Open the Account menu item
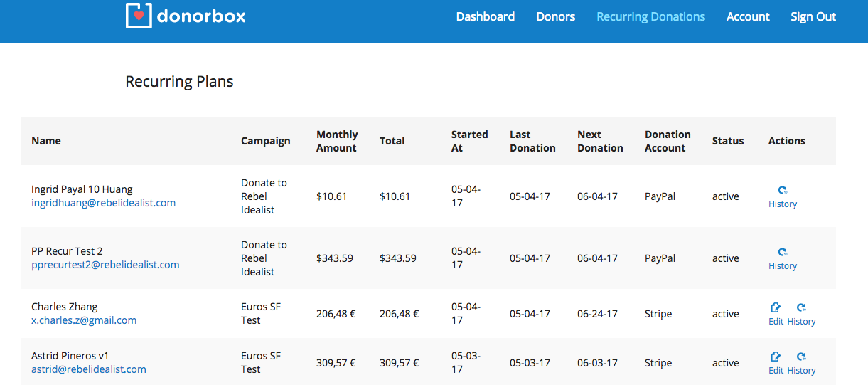The height and width of the screenshot is (385, 868). click(x=748, y=16)
